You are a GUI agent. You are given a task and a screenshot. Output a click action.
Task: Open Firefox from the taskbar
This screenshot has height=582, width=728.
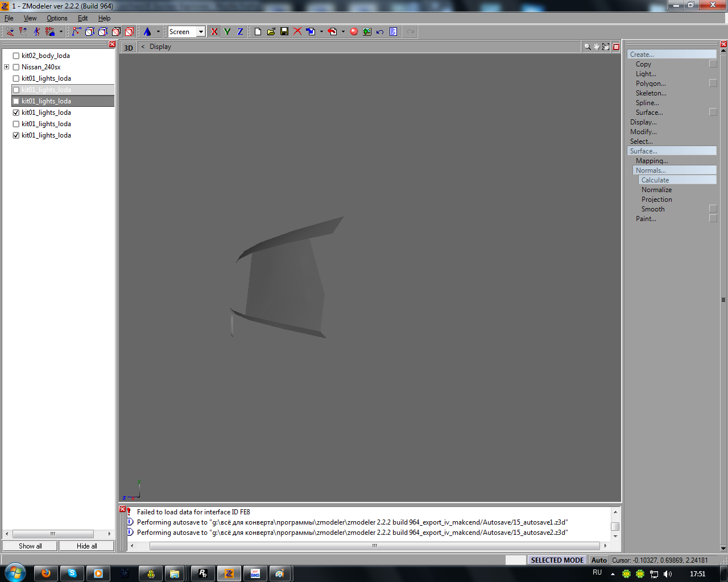pos(46,573)
